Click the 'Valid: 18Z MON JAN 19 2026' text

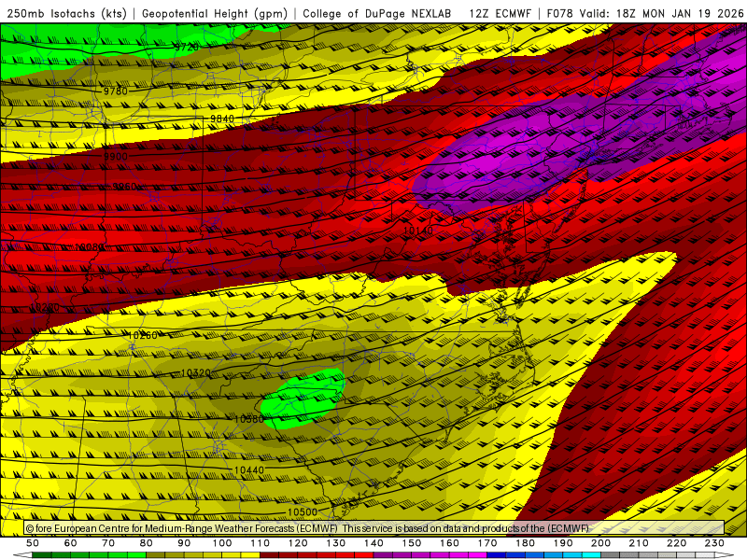[x=661, y=13]
